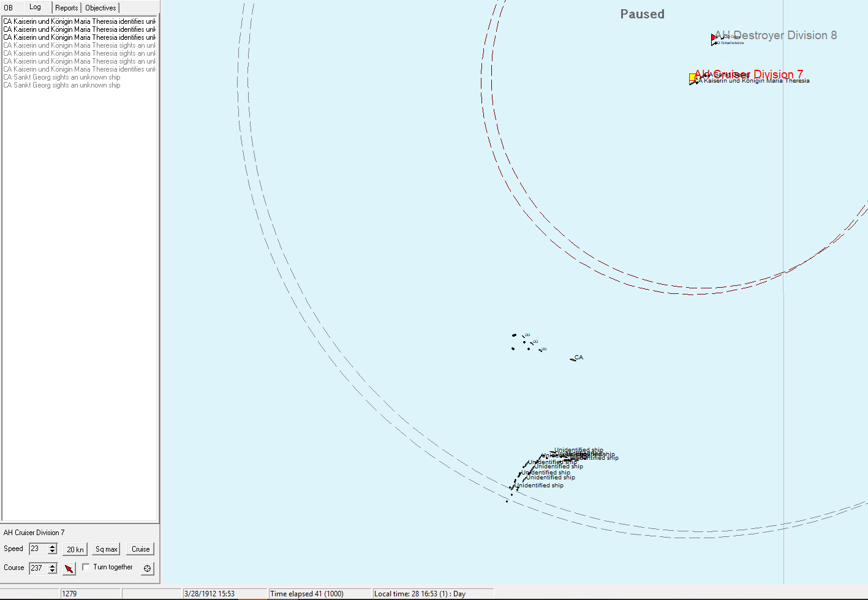The width and height of the screenshot is (868, 600).
Task: Switch to the OB tab
Action: click(9, 8)
